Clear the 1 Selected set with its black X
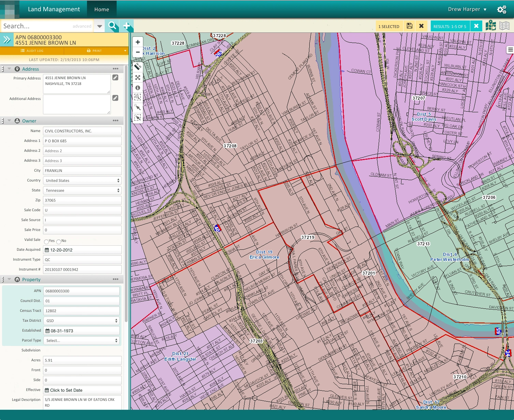Image resolution: width=514 pixels, height=420 pixels. (421, 26)
